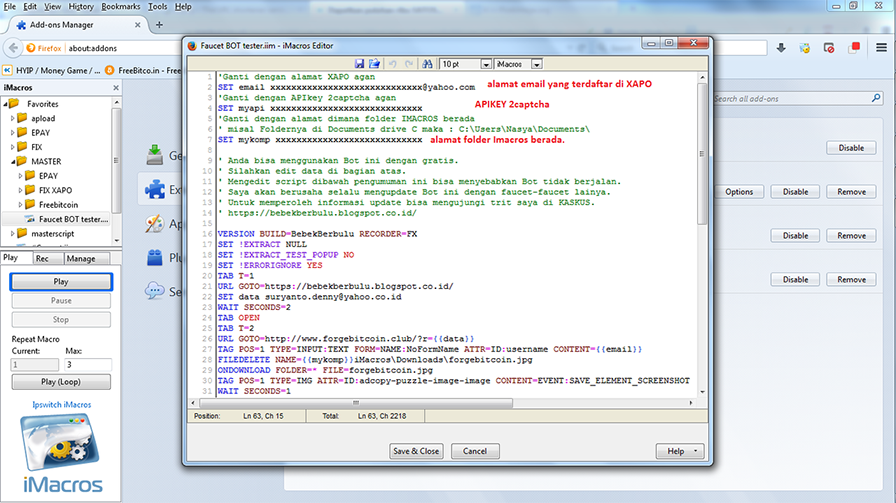The image size is (896, 503).
Task: Click the red square addon icon in Firefox toolbar
Action: pos(854,47)
